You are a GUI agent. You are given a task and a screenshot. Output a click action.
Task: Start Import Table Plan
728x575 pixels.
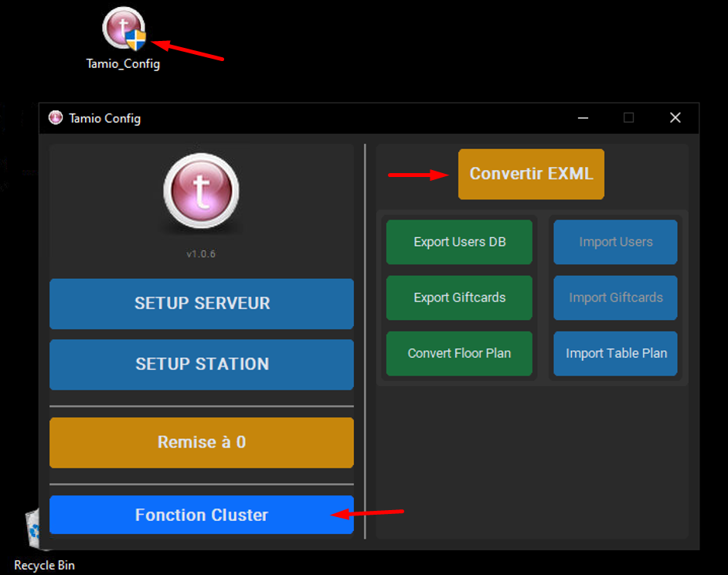tap(616, 353)
